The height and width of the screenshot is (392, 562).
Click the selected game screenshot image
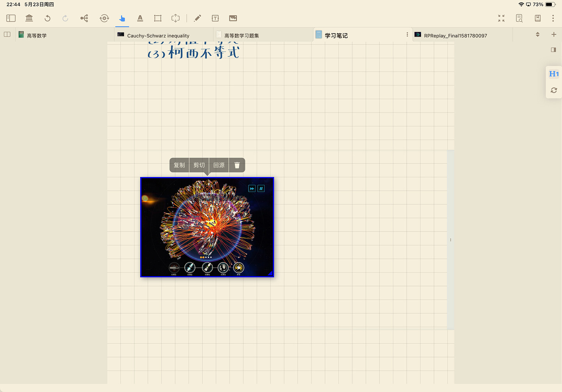[x=207, y=227]
